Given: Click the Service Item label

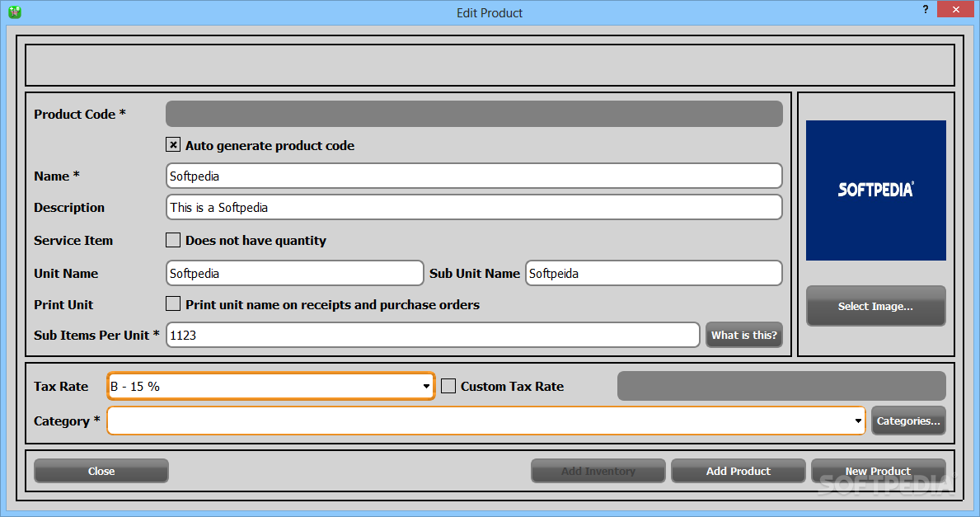Looking at the screenshot, I should tap(73, 240).
